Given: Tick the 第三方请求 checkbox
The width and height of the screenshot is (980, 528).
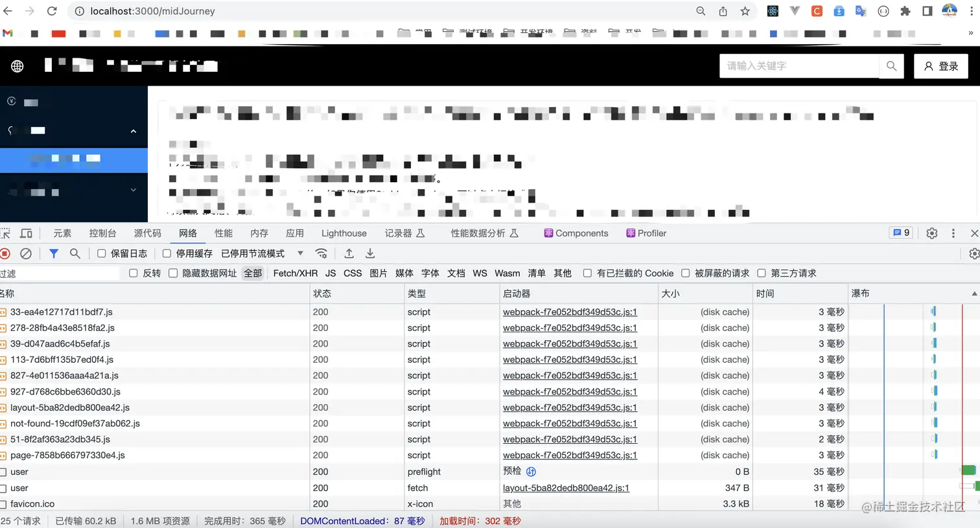Looking at the screenshot, I should click(762, 273).
